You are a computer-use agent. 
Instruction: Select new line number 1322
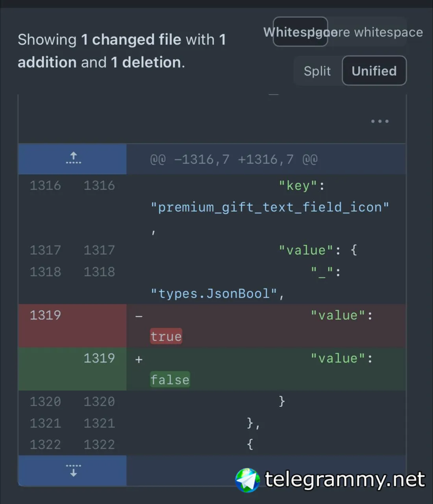tap(99, 445)
